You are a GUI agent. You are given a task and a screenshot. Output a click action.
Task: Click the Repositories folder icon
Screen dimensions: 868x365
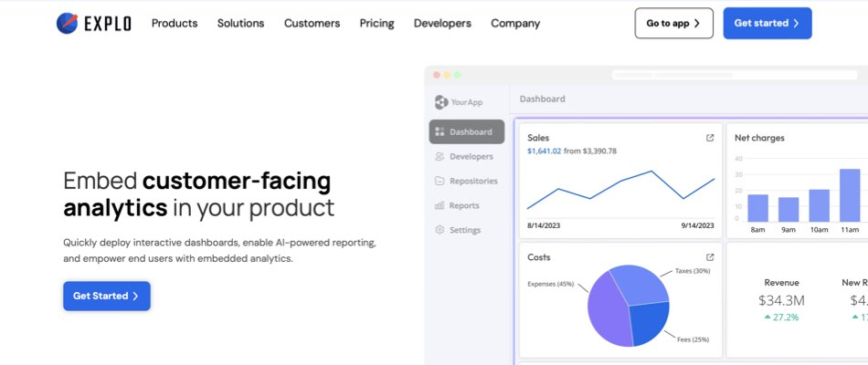coord(440,182)
